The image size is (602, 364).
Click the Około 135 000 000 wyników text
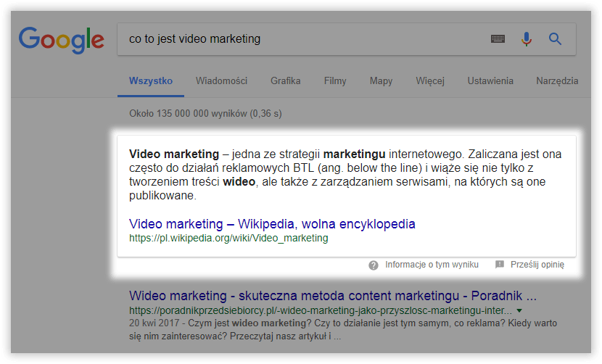[205, 114]
